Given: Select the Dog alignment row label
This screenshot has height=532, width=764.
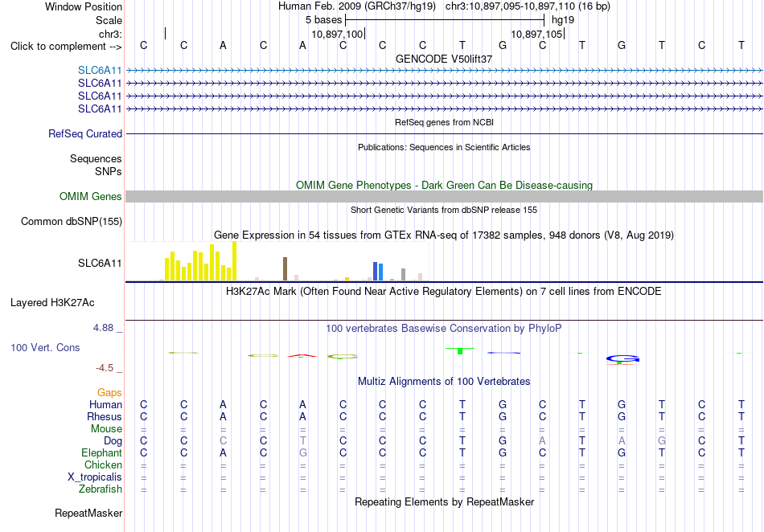Looking at the screenshot, I should (113, 441).
